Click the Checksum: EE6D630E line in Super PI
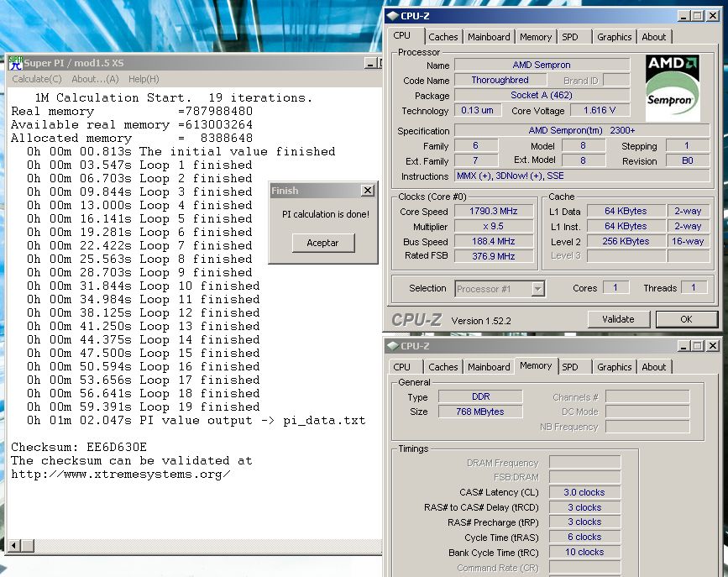The width and height of the screenshot is (728, 577). [x=79, y=448]
